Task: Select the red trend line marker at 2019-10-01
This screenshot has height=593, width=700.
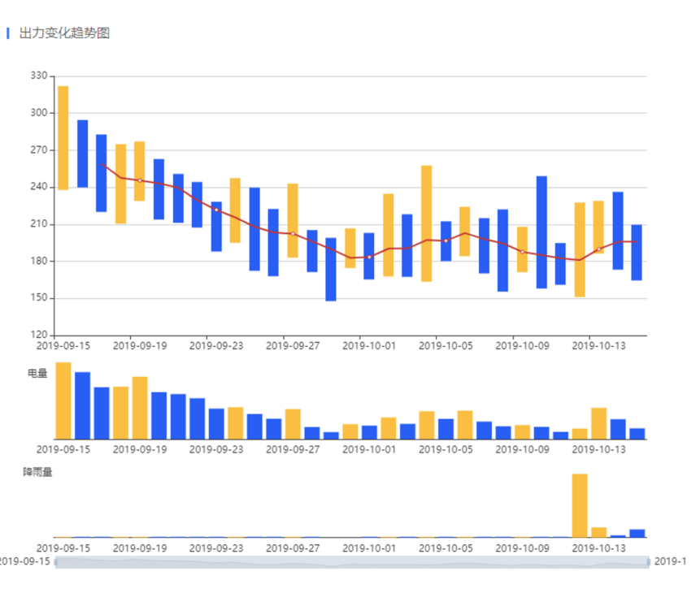Action: [x=369, y=257]
